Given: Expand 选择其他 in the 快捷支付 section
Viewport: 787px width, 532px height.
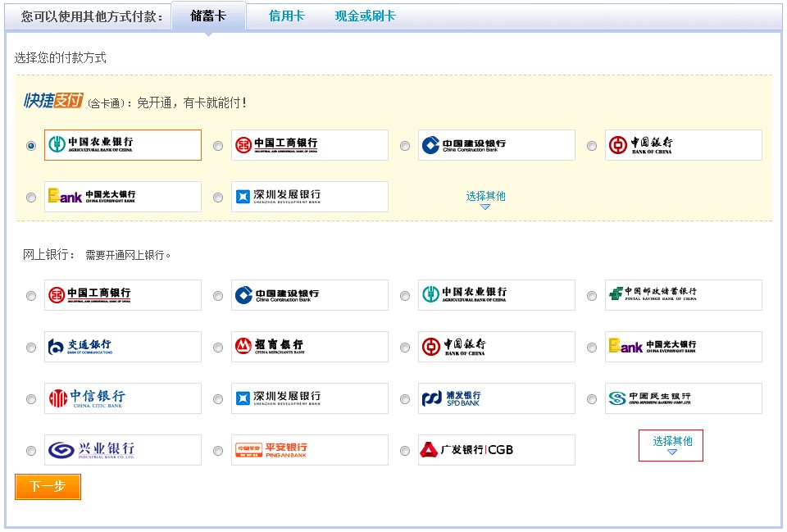Looking at the screenshot, I should (x=485, y=199).
